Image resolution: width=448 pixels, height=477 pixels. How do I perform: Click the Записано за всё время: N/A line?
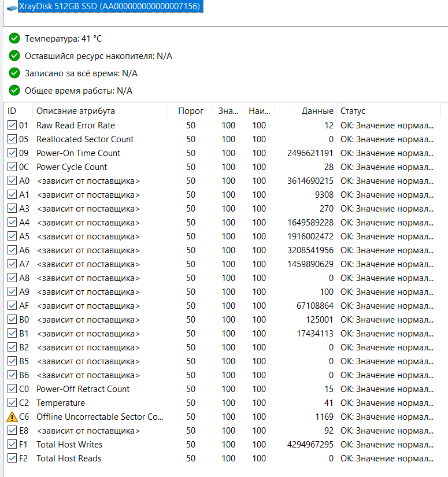(81, 73)
